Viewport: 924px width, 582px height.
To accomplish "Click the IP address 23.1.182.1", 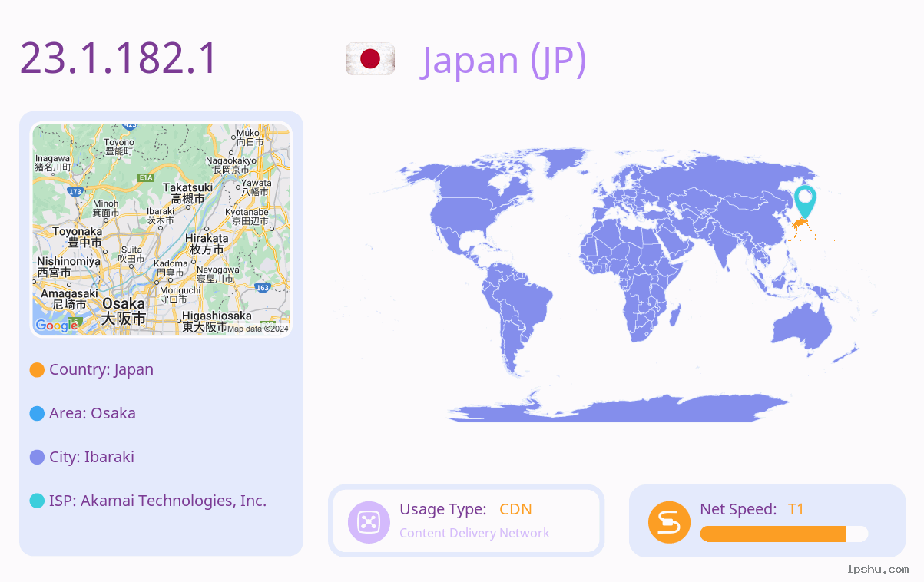I will pyautogui.click(x=119, y=59).
